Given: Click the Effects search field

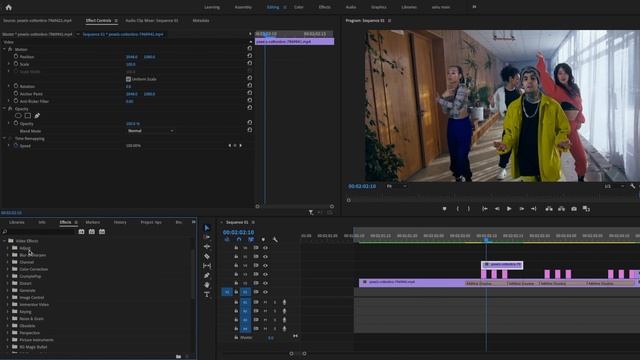Looking at the screenshot, I should click(x=40, y=231).
